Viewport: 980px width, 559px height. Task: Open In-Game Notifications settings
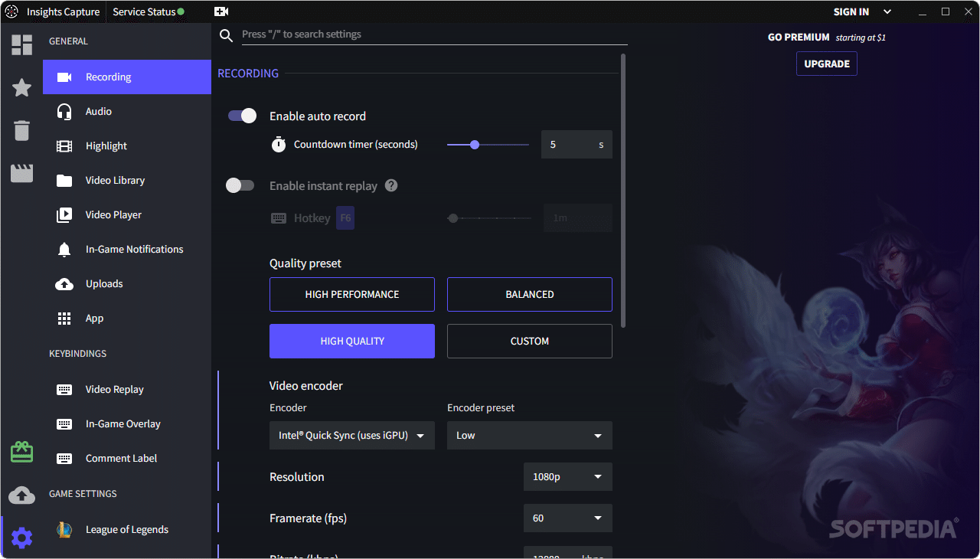(127, 249)
